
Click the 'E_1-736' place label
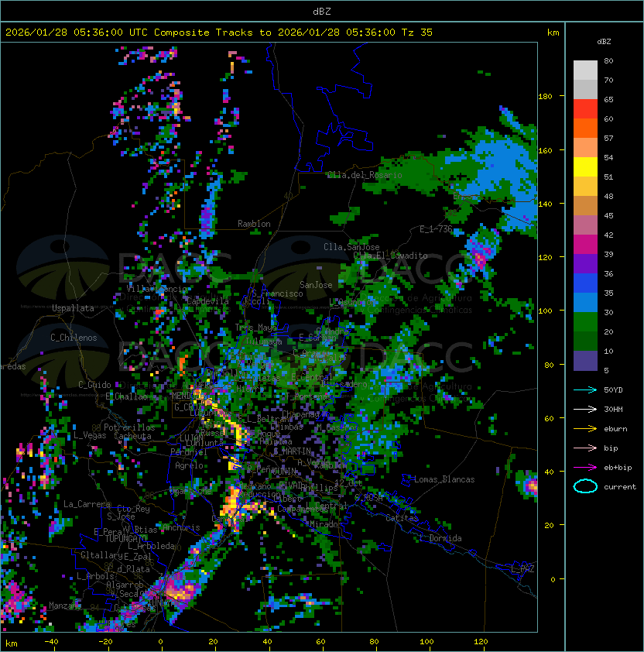pos(436,229)
